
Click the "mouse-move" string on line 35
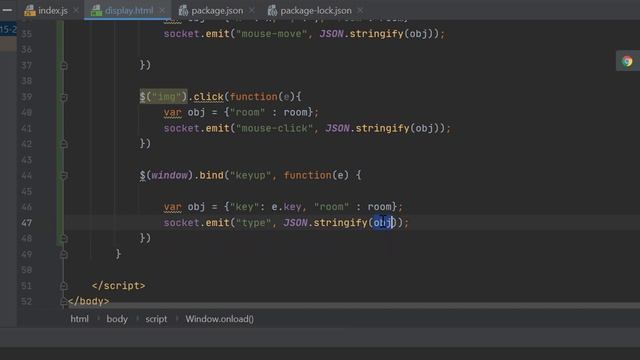pos(271,34)
